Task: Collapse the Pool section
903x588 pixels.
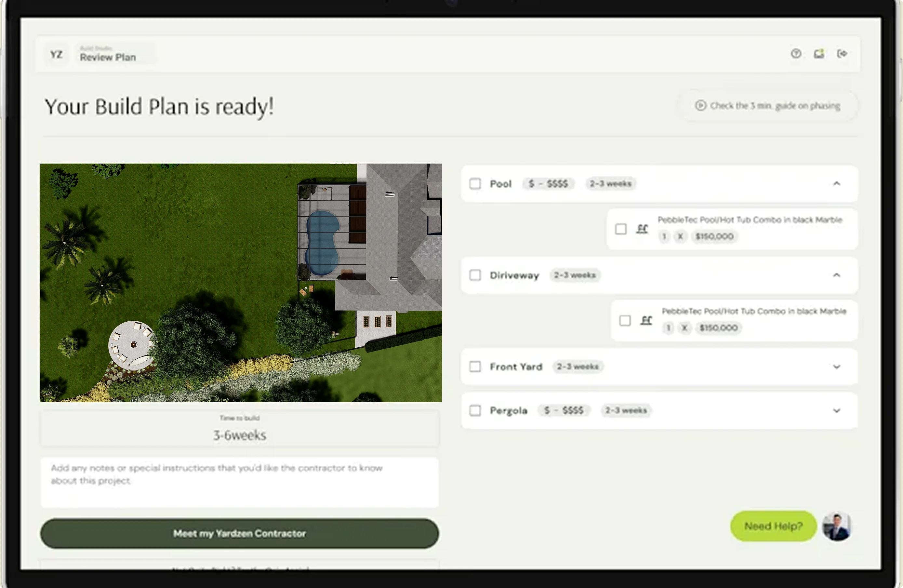Action: (x=836, y=184)
